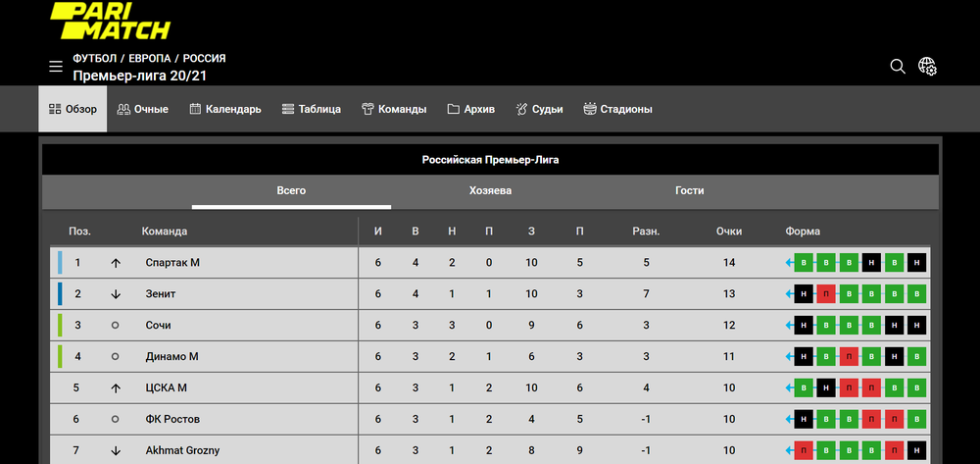Open the Очные head-to-head section
Screen dimensions: 980x464
(x=143, y=109)
